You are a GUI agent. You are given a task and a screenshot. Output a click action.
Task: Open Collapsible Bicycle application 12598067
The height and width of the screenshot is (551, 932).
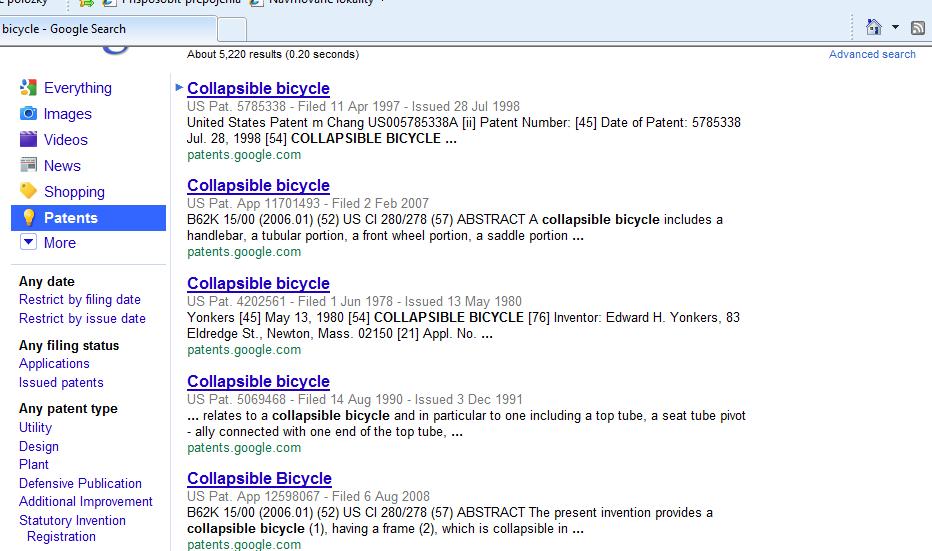click(x=260, y=478)
